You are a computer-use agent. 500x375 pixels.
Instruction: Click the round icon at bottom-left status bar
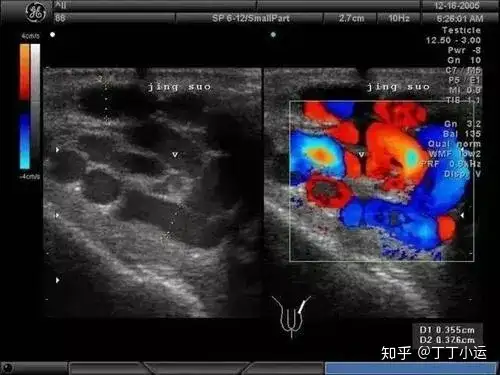tap(7, 368)
